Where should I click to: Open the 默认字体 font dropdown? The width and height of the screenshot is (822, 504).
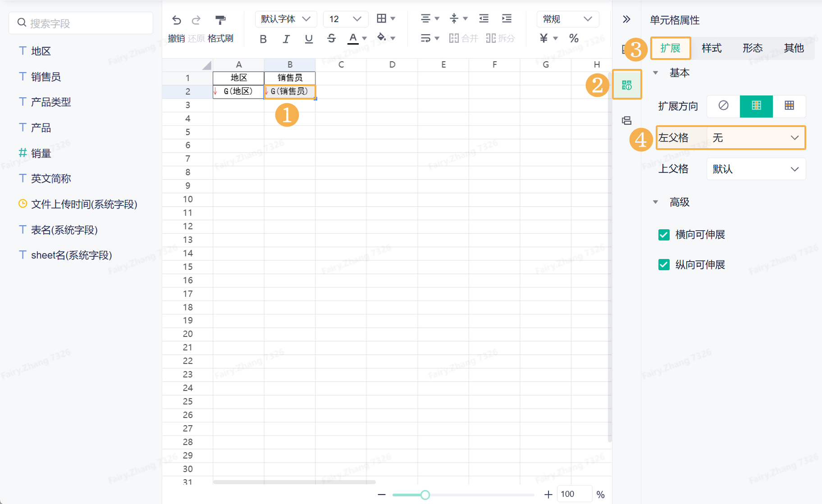(286, 19)
